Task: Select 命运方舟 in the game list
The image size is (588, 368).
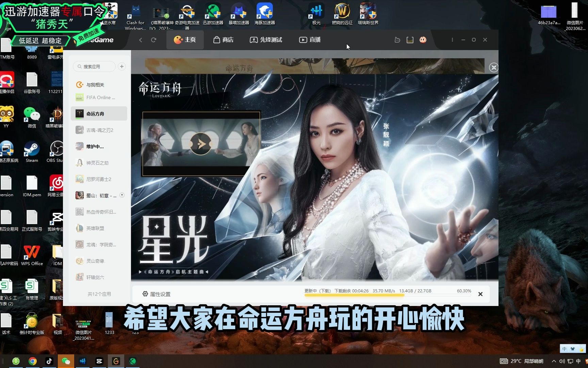Action: pyautogui.click(x=99, y=113)
